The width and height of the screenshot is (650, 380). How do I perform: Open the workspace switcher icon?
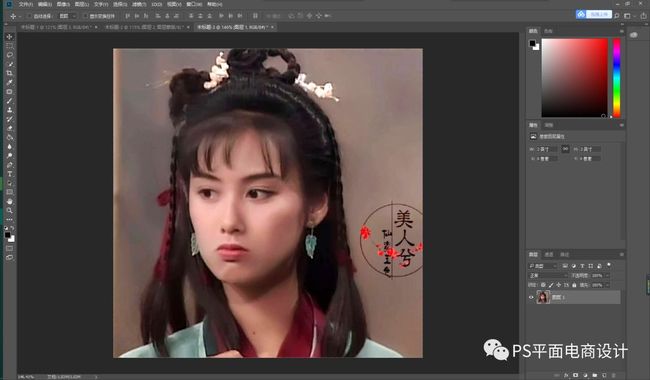pyautogui.click(x=627, y=16)
